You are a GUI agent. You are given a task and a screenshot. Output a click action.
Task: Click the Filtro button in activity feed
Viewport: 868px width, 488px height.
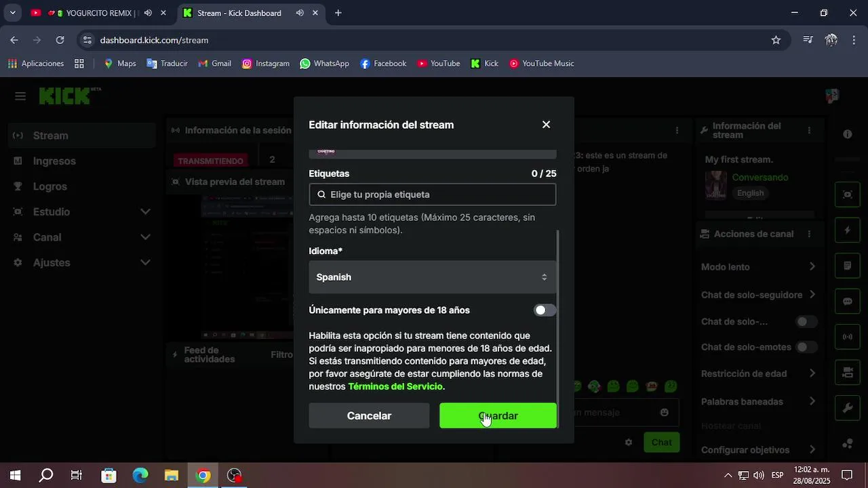[x=281, y=354]
